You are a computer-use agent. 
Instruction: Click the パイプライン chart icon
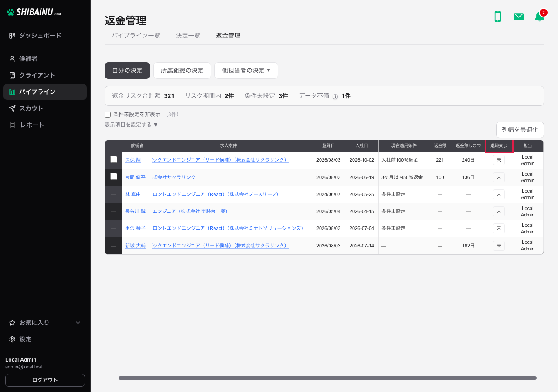click(x=12, y=92)
